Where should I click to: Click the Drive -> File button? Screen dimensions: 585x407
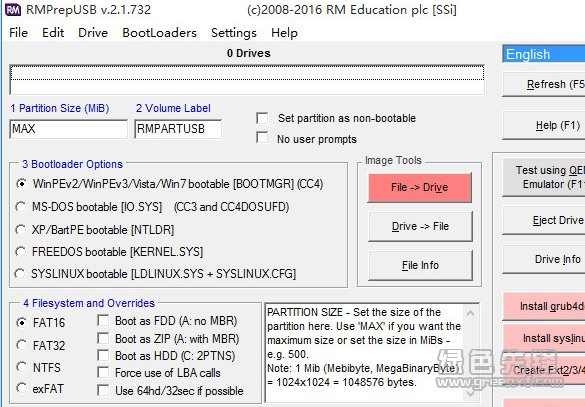coord(420,226)
